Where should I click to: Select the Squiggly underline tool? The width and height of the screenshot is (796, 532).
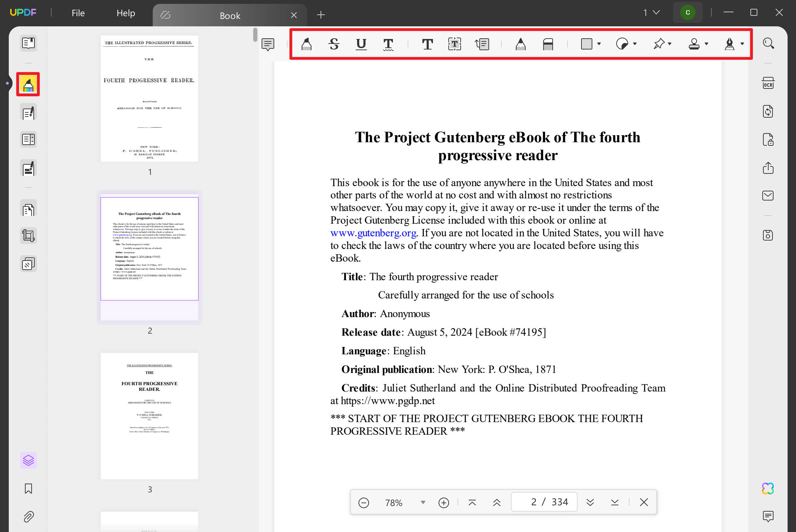coord(388,44)
